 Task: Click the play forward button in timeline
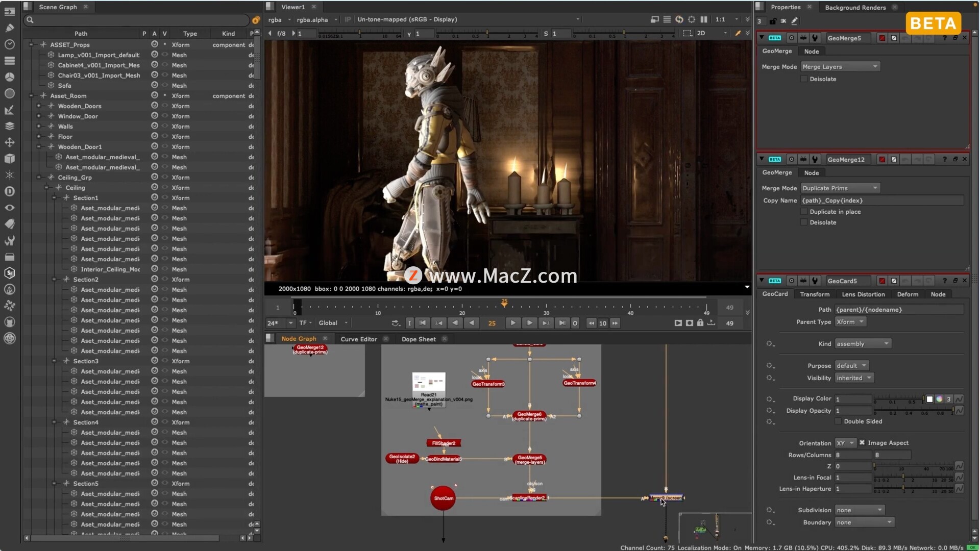[x=513, y=323]
